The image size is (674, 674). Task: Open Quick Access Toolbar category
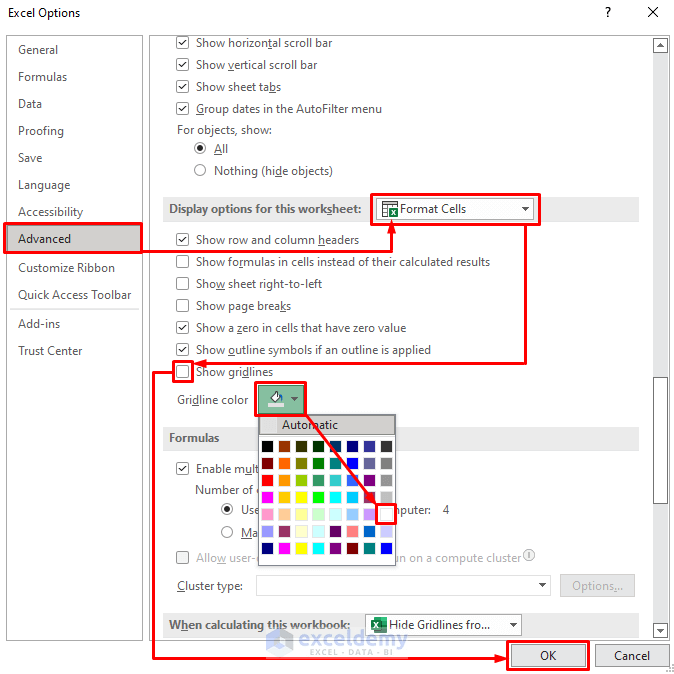tap(74, 295)
